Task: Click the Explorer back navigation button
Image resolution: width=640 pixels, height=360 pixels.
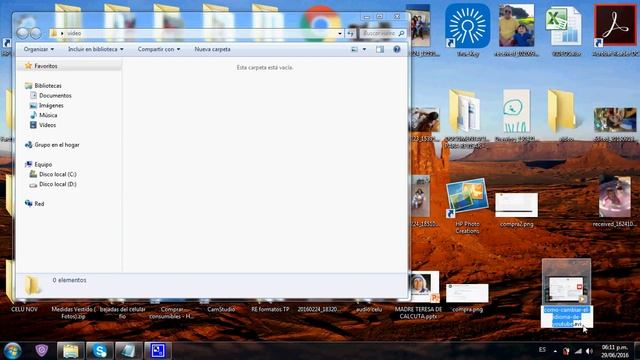Action: point(22,33)
